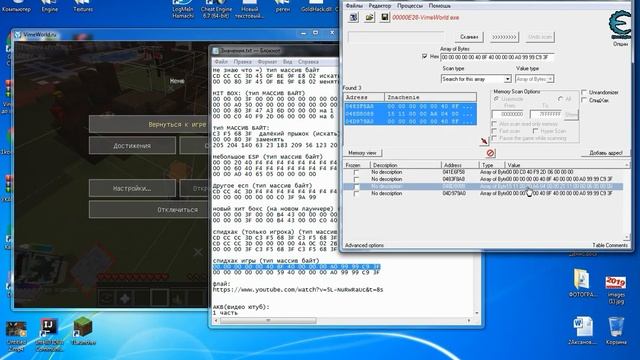Select the ФОТОГРА... folder on desktop
This screenshot has width=640, height=360.
click(x=582, y=283)
